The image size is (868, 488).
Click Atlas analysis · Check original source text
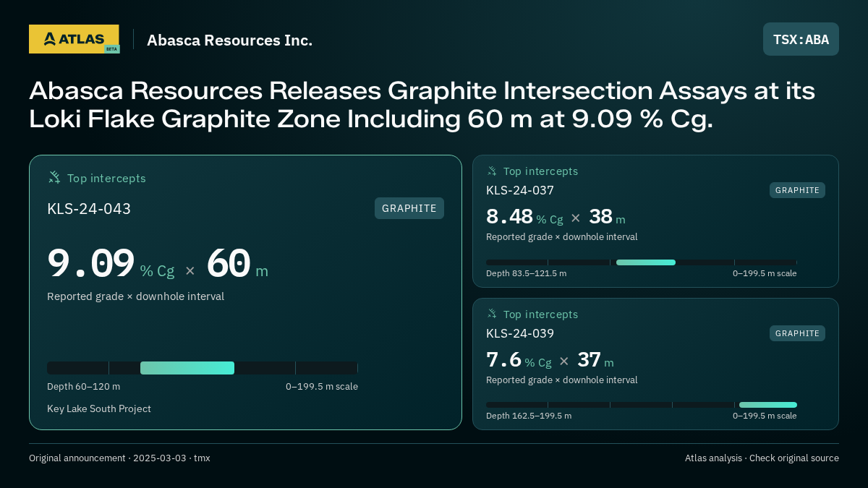762,458
